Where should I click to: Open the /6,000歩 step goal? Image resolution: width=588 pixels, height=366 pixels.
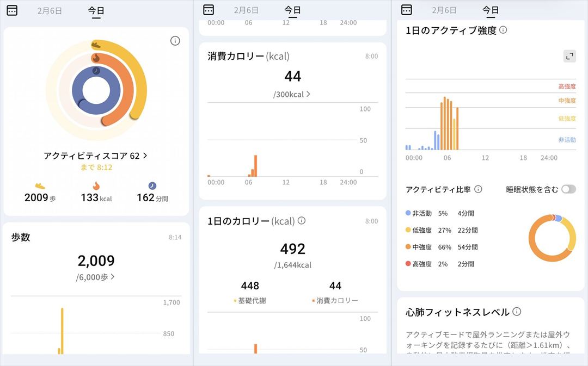[x=96, y=277]
